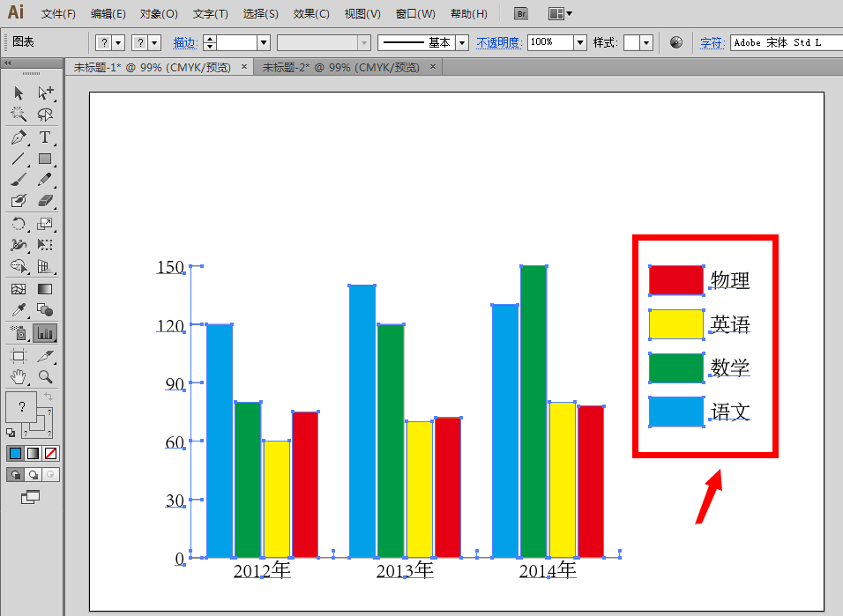Open the stroke color dropdown in control bar
Screen dimensions: 843x616
[155, 42]
